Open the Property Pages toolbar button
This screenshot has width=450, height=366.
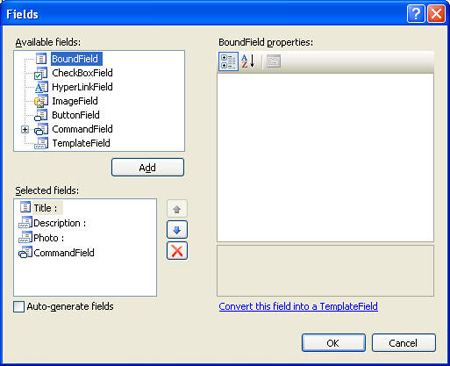click(273, 61)
